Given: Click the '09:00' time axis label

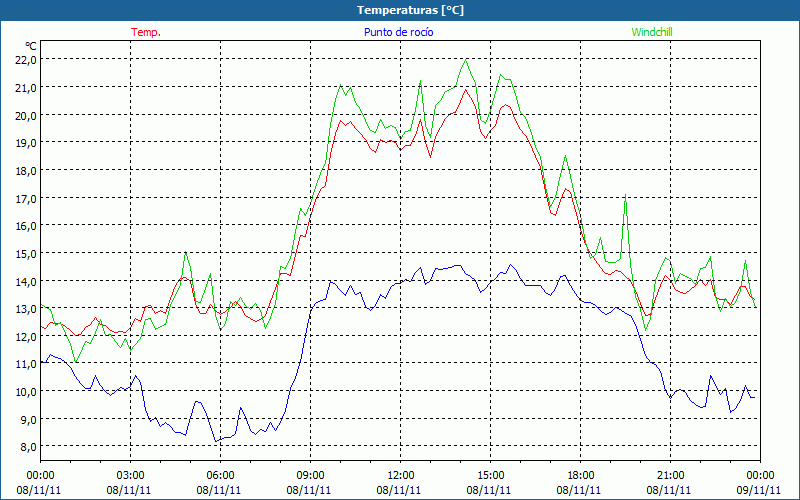Looking at the screenshot, I should pyautogui.click(x=310, y=476).
